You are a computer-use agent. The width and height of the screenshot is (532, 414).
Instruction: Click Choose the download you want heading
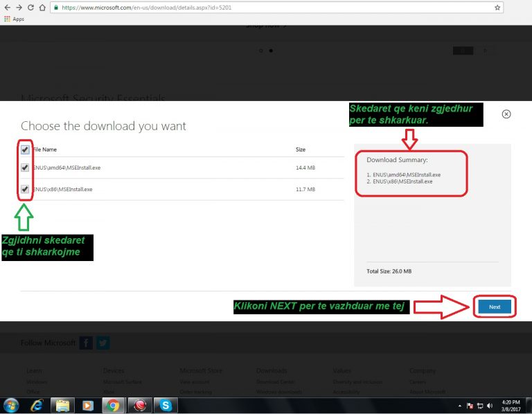coord(103,126)
